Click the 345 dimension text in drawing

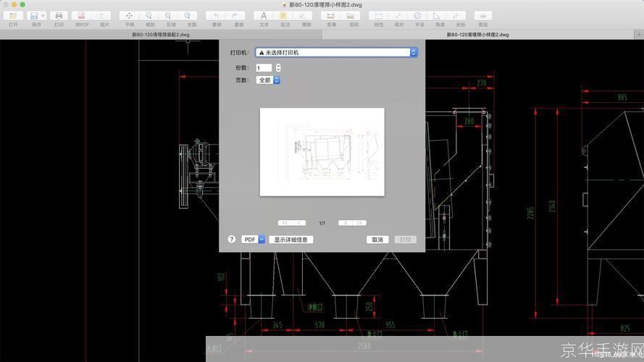(x=277, y=325)
